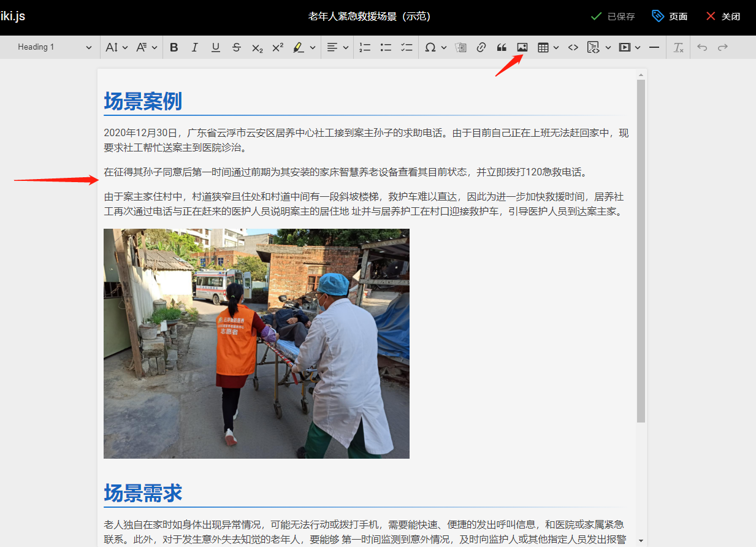
Task: Insert inline code with the code icon
Action: click(573, 47)
